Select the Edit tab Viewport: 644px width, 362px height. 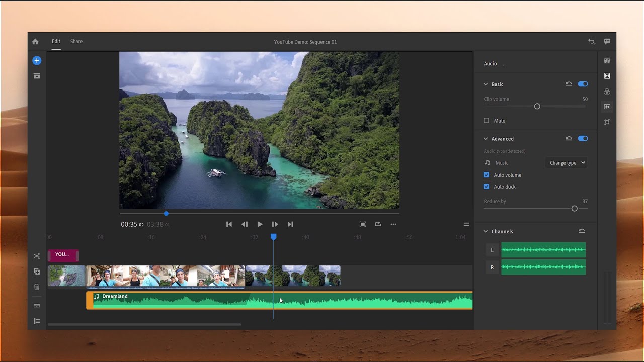(56, 42)
